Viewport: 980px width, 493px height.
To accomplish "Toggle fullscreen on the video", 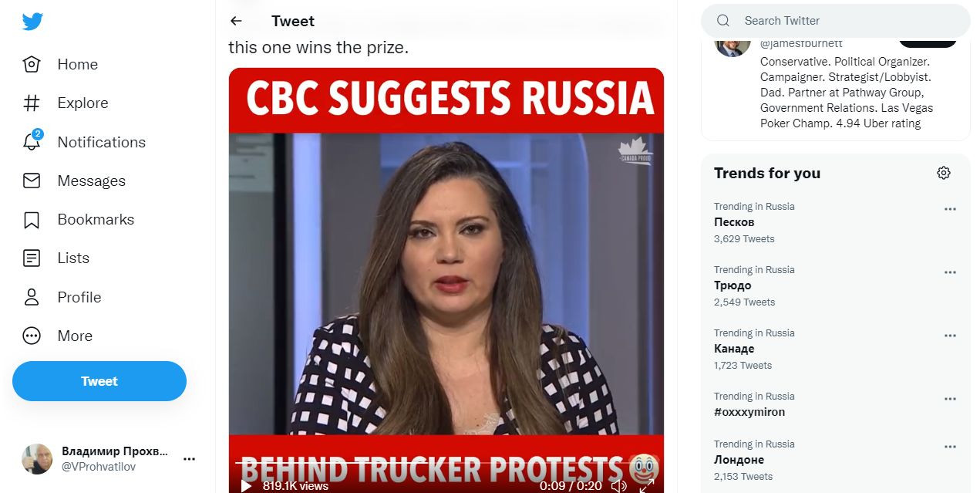I will (647, 485).
